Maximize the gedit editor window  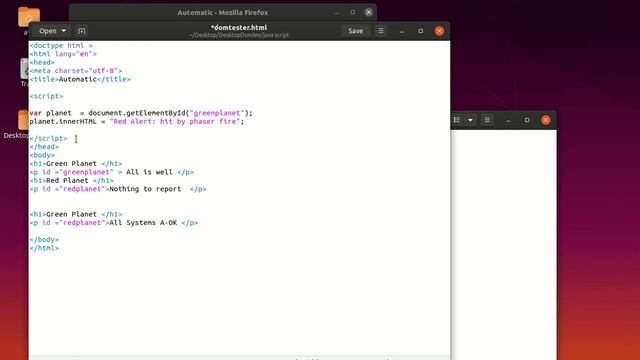point(420,31)
